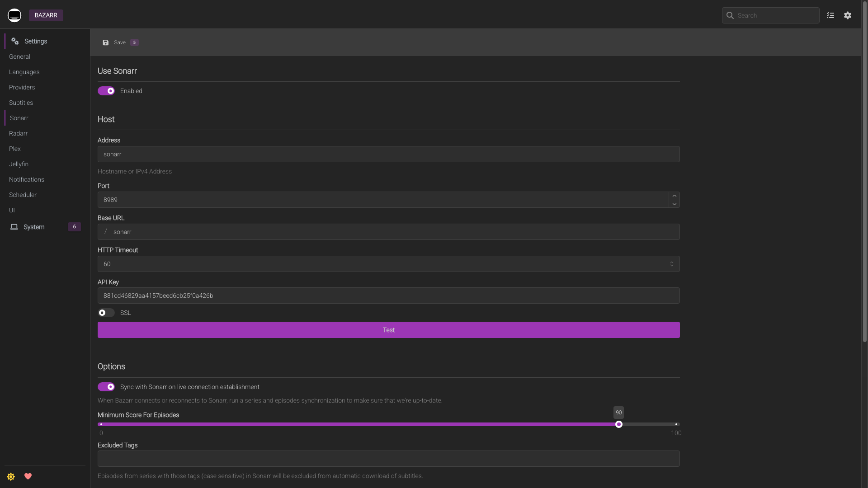Click the 'Minimum Score For Episodes' label
868x488 pixels.
click(x=138, y=415)
